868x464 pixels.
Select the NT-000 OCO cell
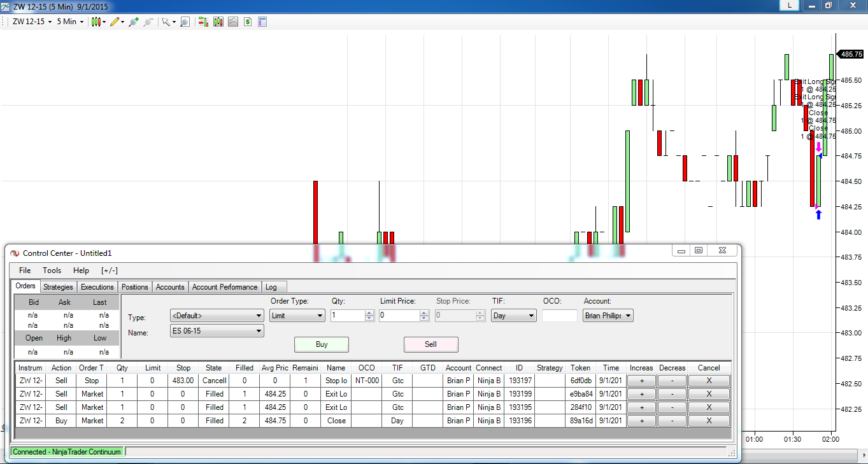367,381
